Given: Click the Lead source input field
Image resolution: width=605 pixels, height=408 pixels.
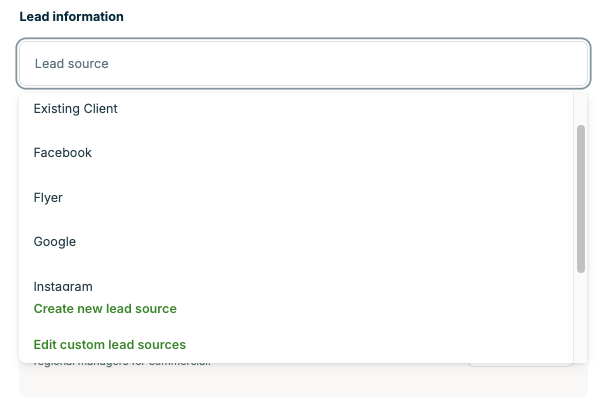Looking at the screenshot, I should point(302,63).
